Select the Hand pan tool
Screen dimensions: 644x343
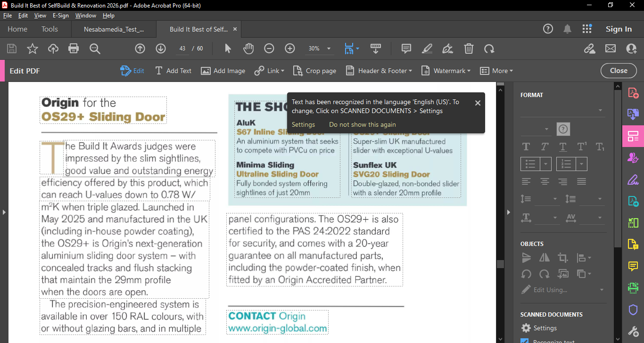click(x=248, y=49)
